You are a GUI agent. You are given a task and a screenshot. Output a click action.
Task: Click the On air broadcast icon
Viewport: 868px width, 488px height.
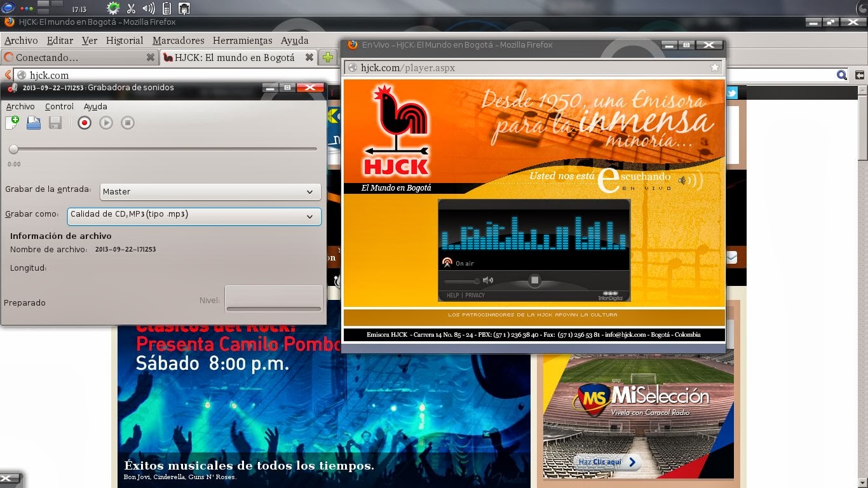(447, 263)
